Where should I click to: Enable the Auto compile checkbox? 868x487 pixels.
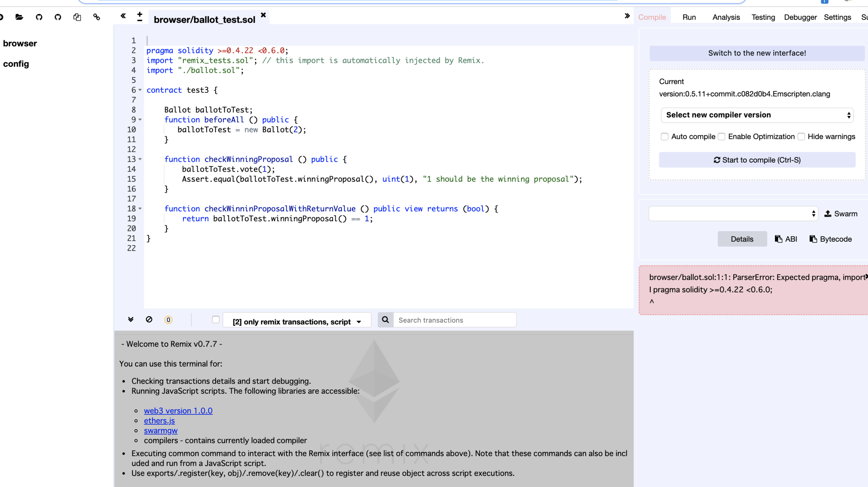coord(664,137)
